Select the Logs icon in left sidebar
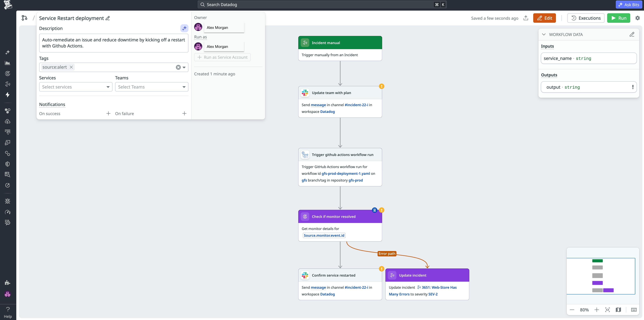The image size is (644, 320). point(8,132)
